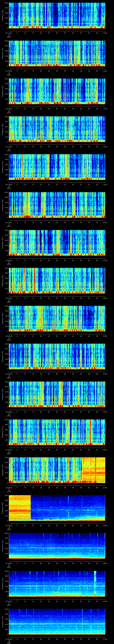Click the 20:27:00 start time label
The width and height of the screenshot is (114, 644).
9,525
